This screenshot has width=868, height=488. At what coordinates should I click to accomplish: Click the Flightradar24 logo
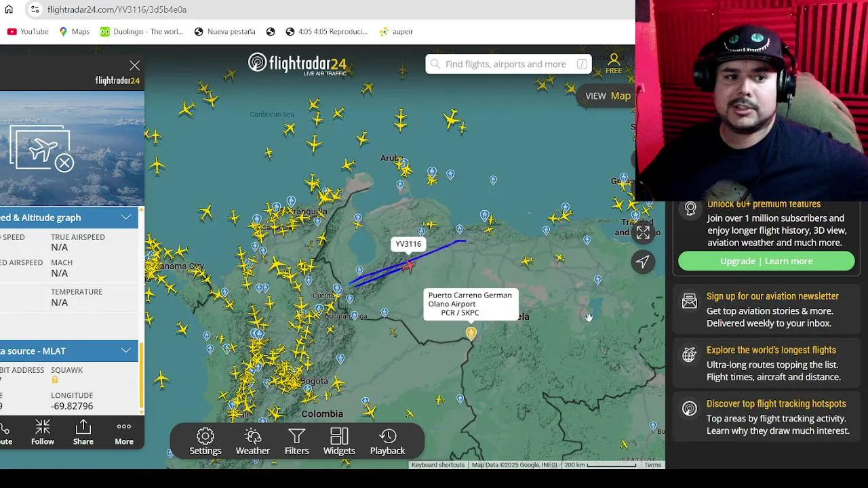297,64
